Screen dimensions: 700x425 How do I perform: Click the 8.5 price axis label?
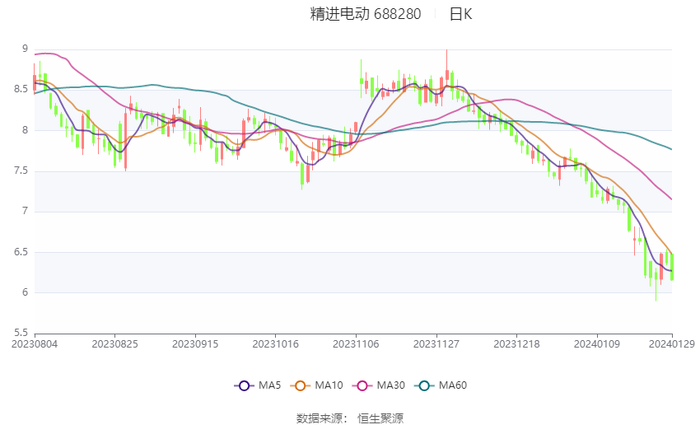click(21, 89)
